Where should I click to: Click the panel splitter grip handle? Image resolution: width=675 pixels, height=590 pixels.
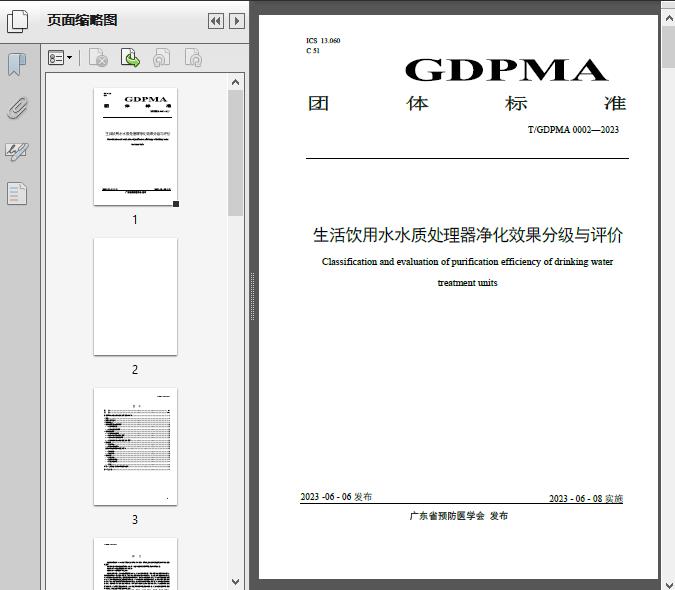point(253,297)
